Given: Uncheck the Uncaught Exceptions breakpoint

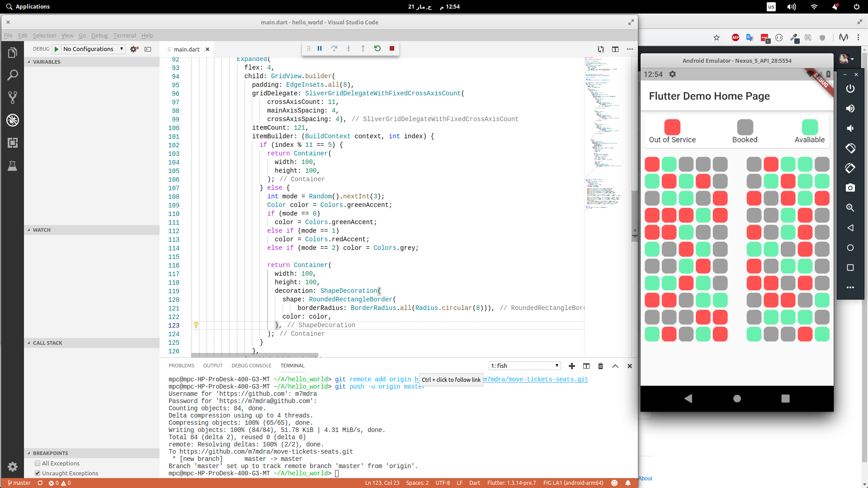Looking at the screenshot, I should pyautogui.click(x=38, y=473).
